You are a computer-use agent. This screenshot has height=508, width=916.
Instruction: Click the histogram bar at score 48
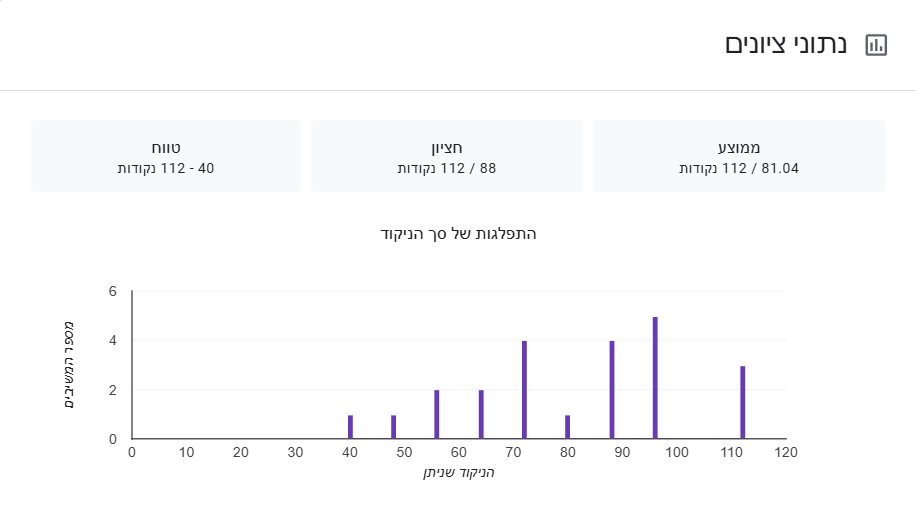pos(394,427)
